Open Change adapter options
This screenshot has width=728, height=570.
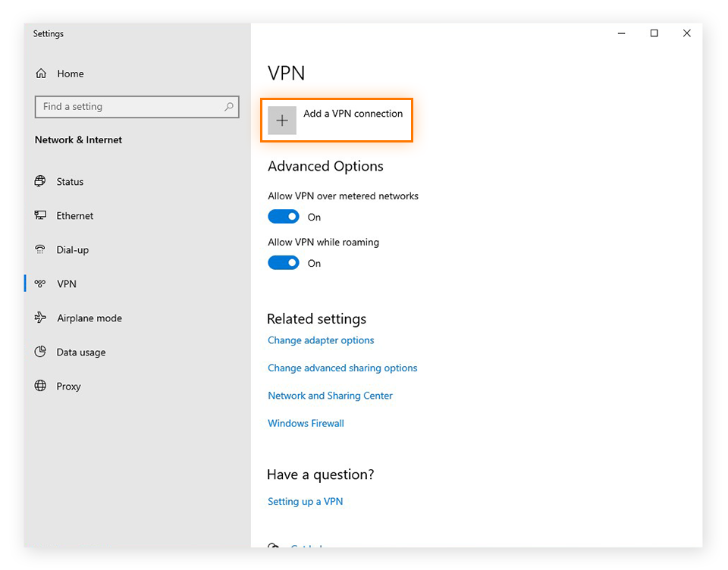pyautogui.click(x=320, y=340)
